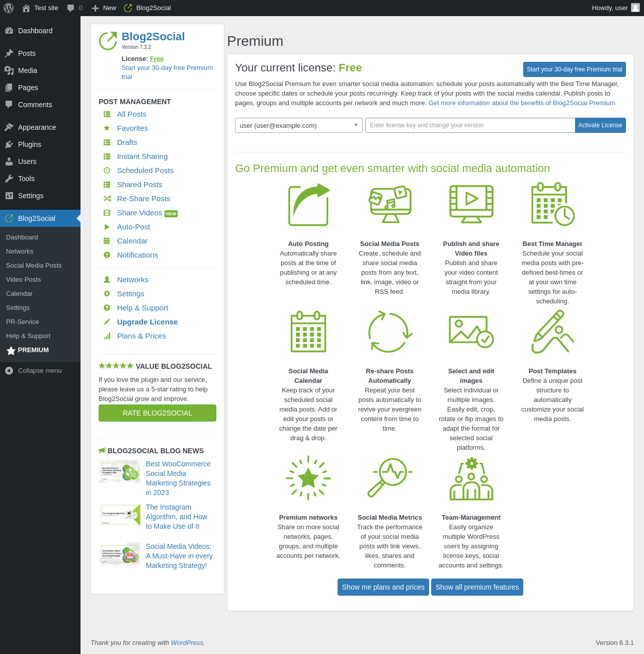The image size is (644, 654).
Task: Click the Premium networks star icon
Action: [x=308, y=478]
